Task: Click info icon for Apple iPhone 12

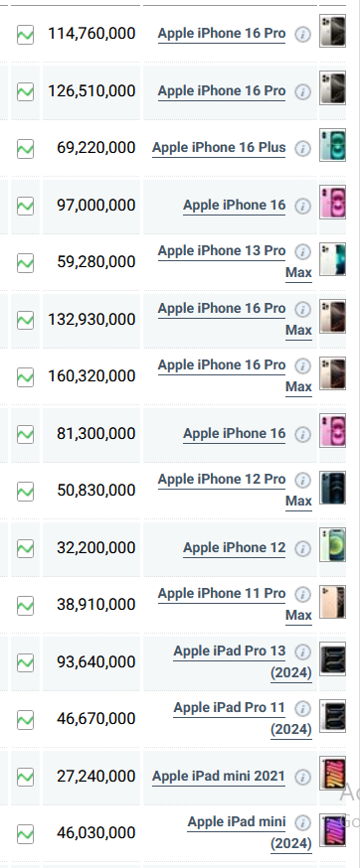Action: 302,548
